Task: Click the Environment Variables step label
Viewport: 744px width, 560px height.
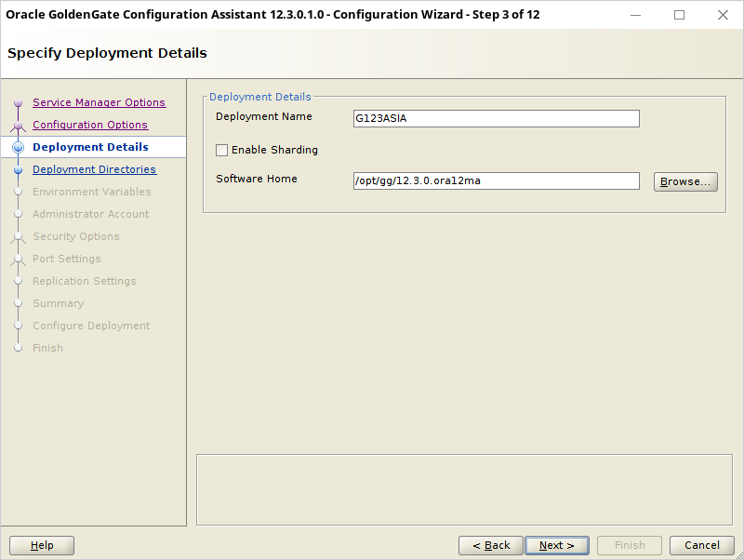Action: [x=92, y=192]
